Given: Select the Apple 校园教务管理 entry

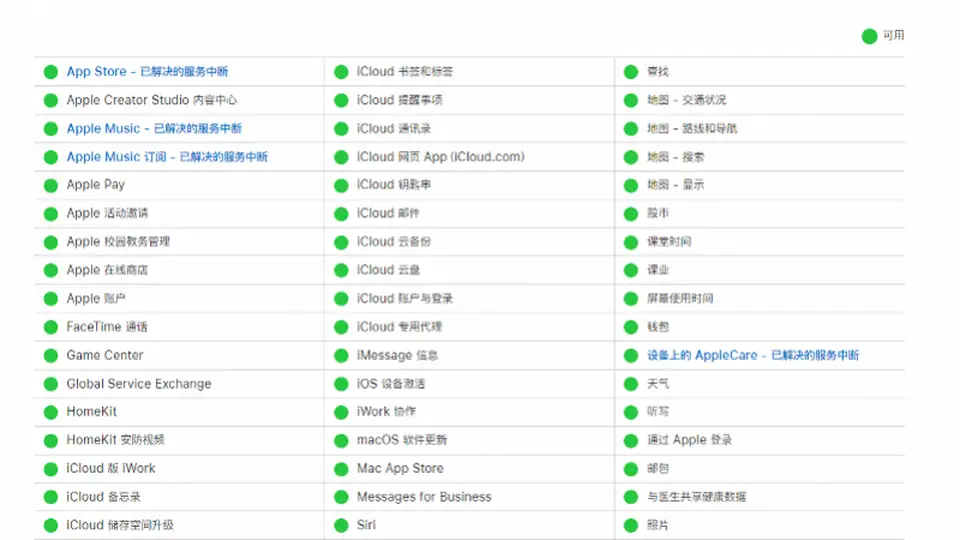Looking at the screenshot, I should point(118,242).
